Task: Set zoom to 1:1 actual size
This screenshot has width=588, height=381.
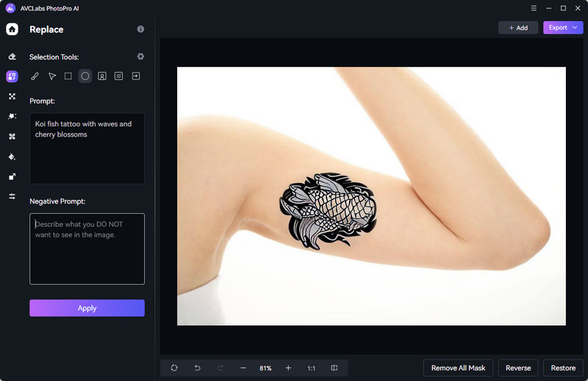Action: tap(311, 369)
